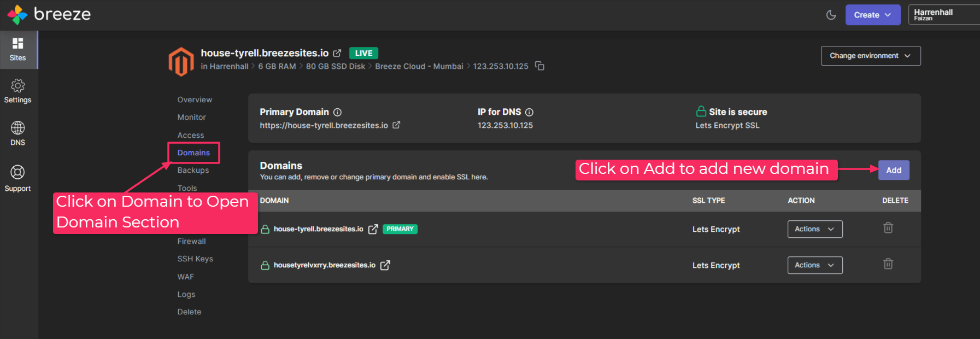Image resolution: width=980 pixels, height=339 pixels.
Task: Delete house-tyrell.breezesites.io trash icon
Action: (888, 227)
